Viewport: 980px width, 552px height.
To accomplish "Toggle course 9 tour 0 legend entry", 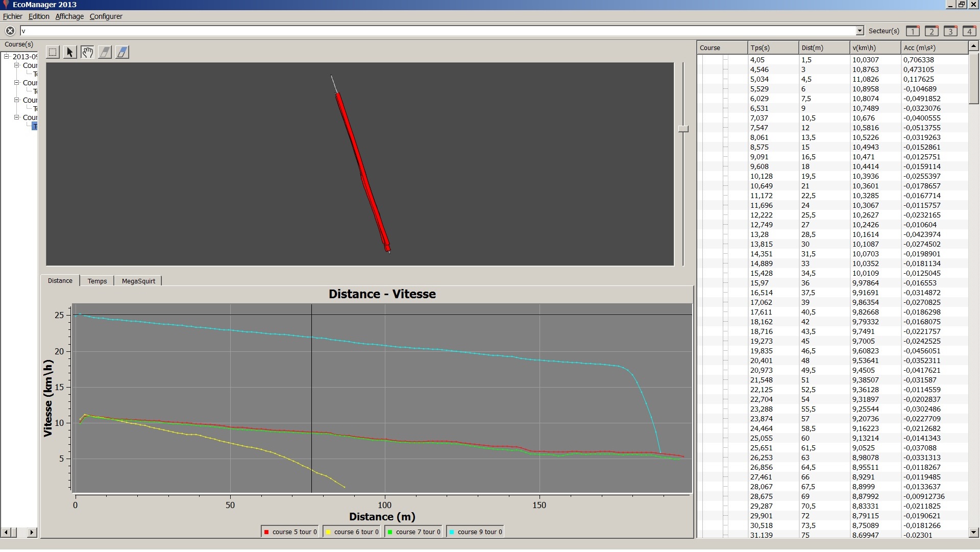I will click(x=475, y=532).
